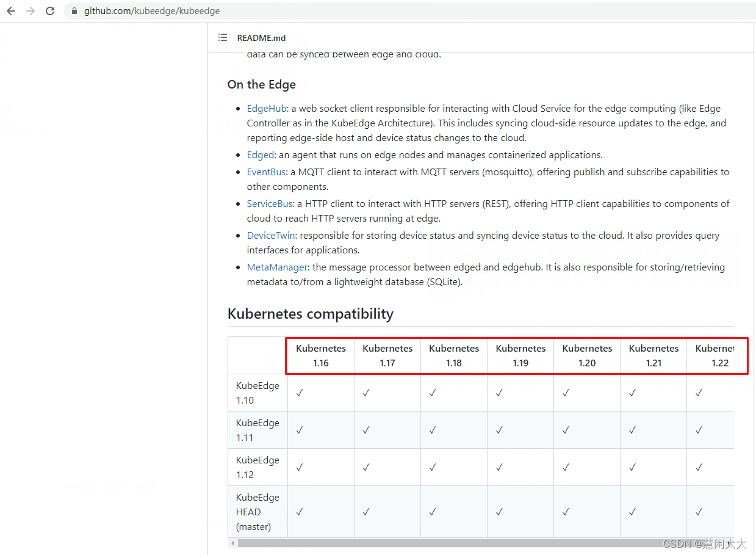Select the Kubernetes 1.19 column header
Viewport: 756px width, 555px height.
tap(520, 355)
